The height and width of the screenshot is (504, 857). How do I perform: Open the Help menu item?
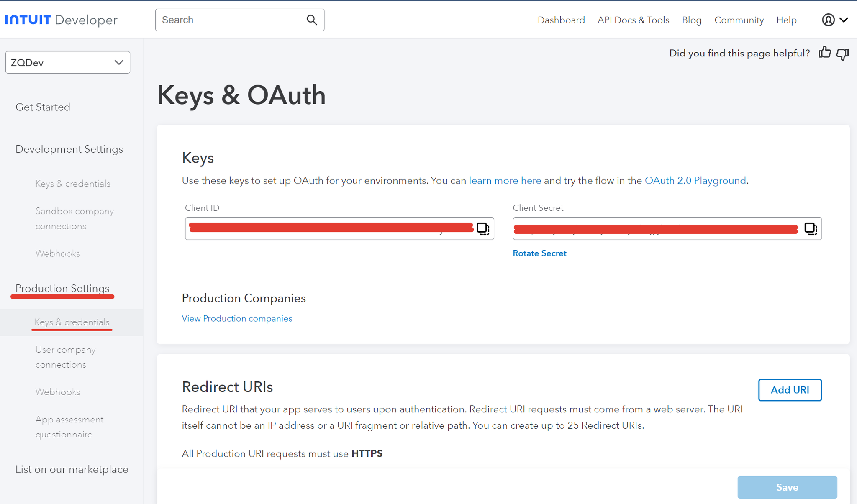[x=786, y=20]
